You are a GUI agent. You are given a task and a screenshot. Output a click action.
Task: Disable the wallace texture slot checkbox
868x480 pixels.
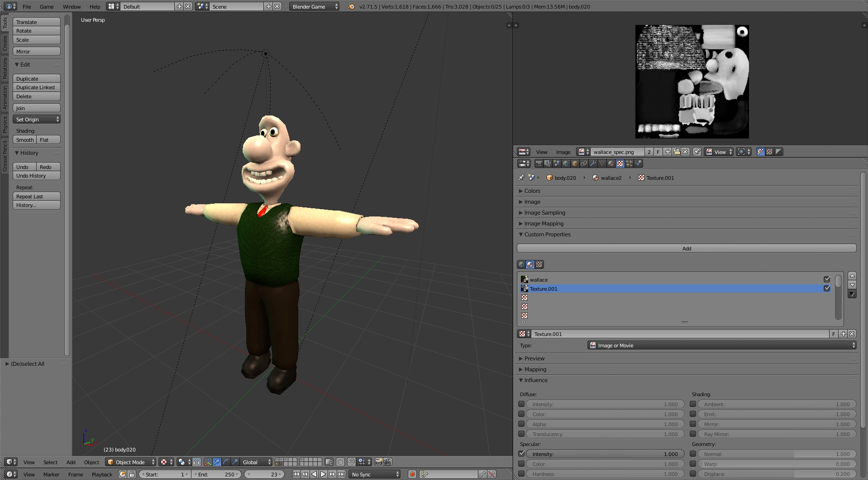[827, 279]
